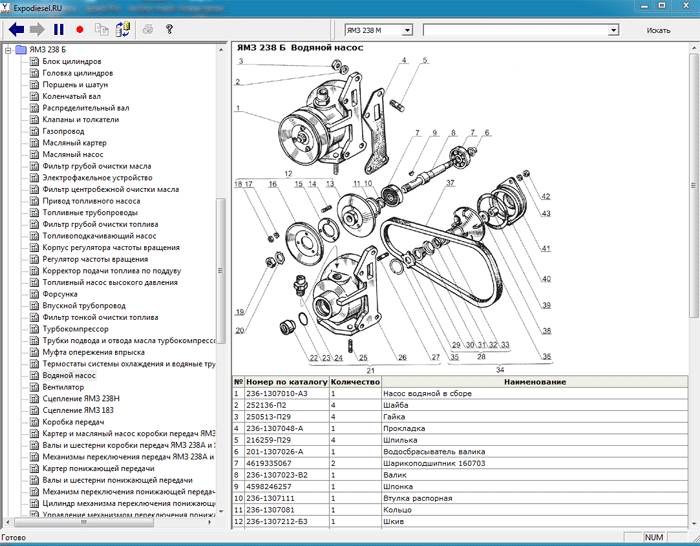Select Корректор подачи топлива по поддуву
This screenshot has height=546, width=700.
[112, 271]
